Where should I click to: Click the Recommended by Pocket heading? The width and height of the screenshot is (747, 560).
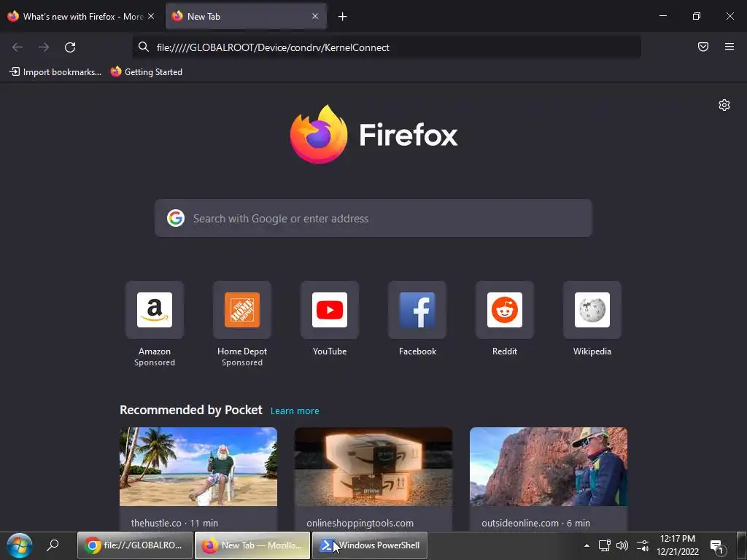191,410
